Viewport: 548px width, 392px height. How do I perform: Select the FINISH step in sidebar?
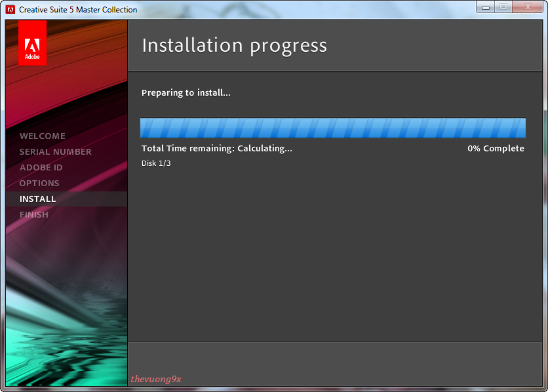(34, 214)
